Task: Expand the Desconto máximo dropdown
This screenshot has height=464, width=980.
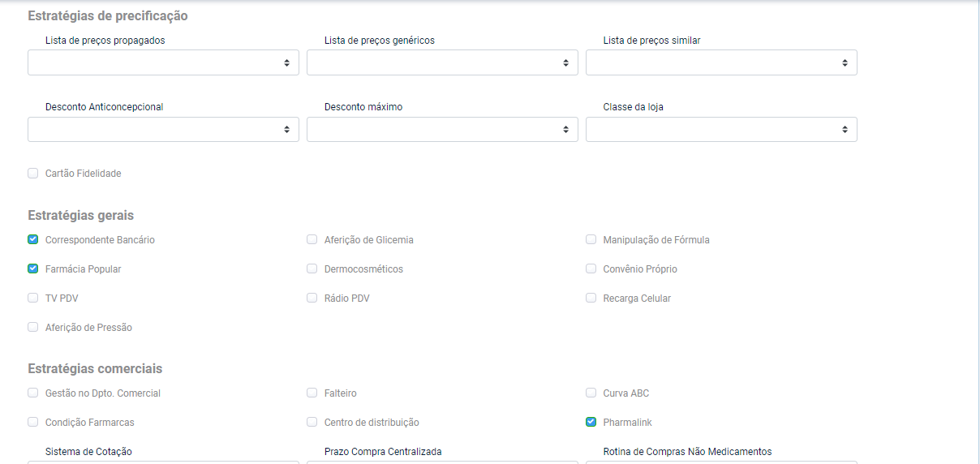Action: (x=442, y=129)
